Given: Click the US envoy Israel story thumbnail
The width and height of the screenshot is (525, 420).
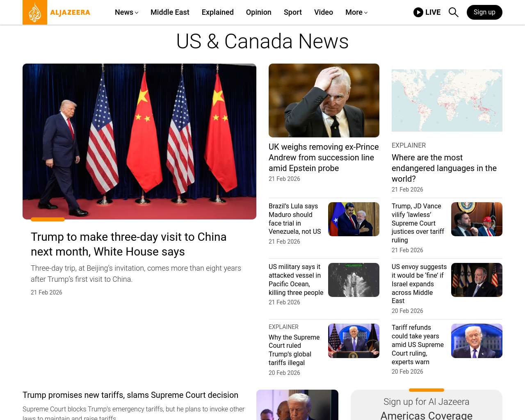Looking at the screenshot, I should coord(476,280).
